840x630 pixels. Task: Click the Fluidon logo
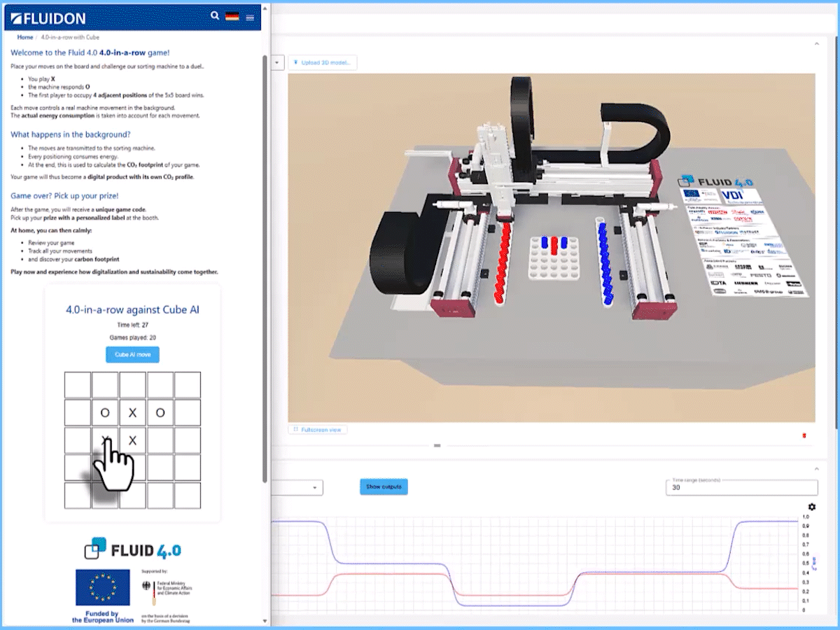click(x=48, y=18)
